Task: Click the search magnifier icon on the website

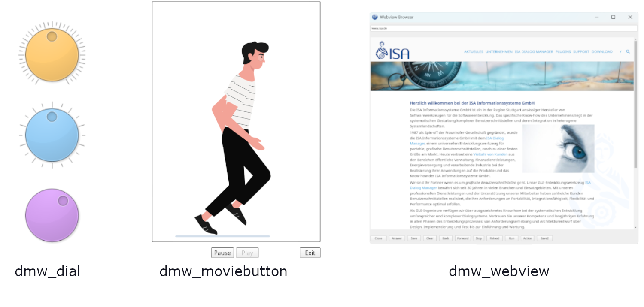Action: [x=628, y=51]
